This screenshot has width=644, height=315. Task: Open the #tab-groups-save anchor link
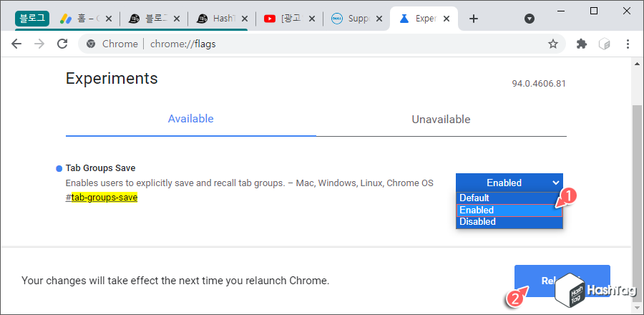pos(102,198)
